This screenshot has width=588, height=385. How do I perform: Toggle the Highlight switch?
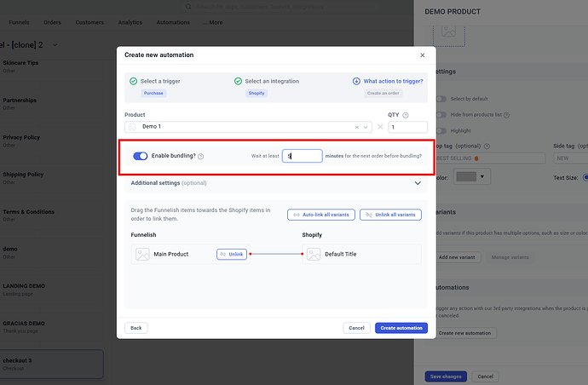441,130
